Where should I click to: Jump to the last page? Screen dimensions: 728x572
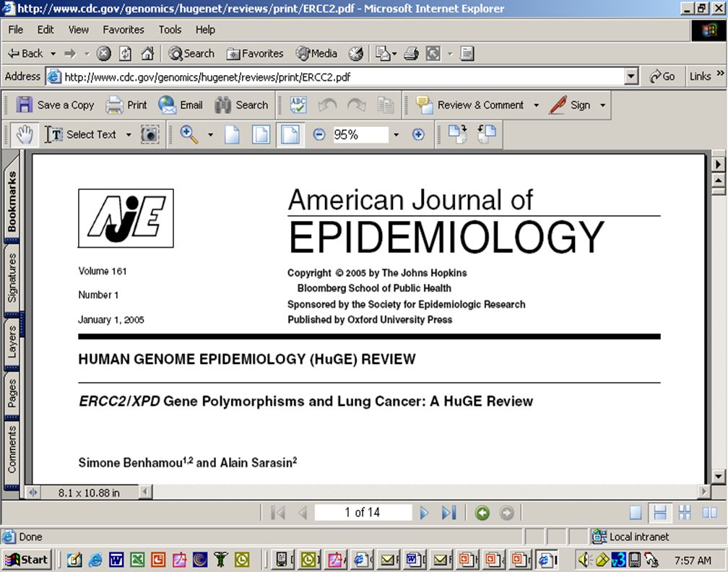point(449,513)
